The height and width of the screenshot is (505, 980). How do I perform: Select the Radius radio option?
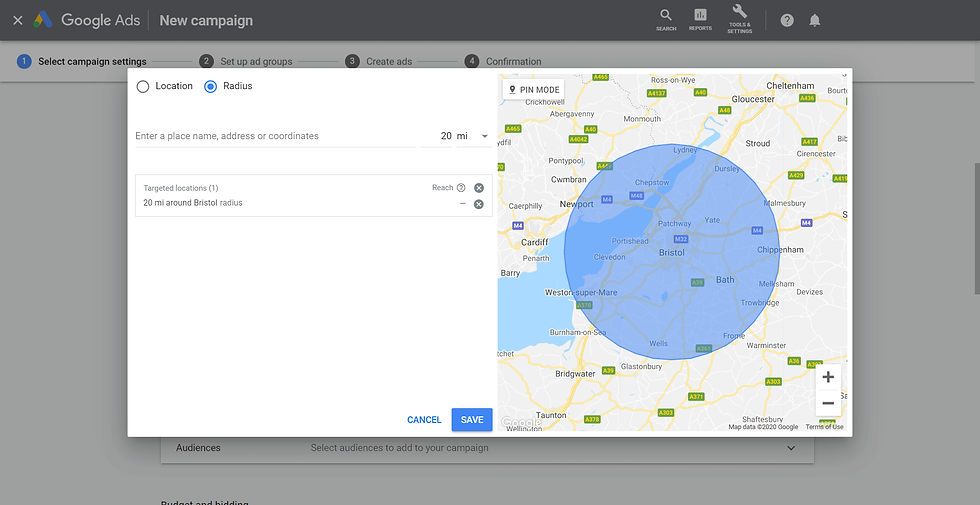tap(211, 86)
